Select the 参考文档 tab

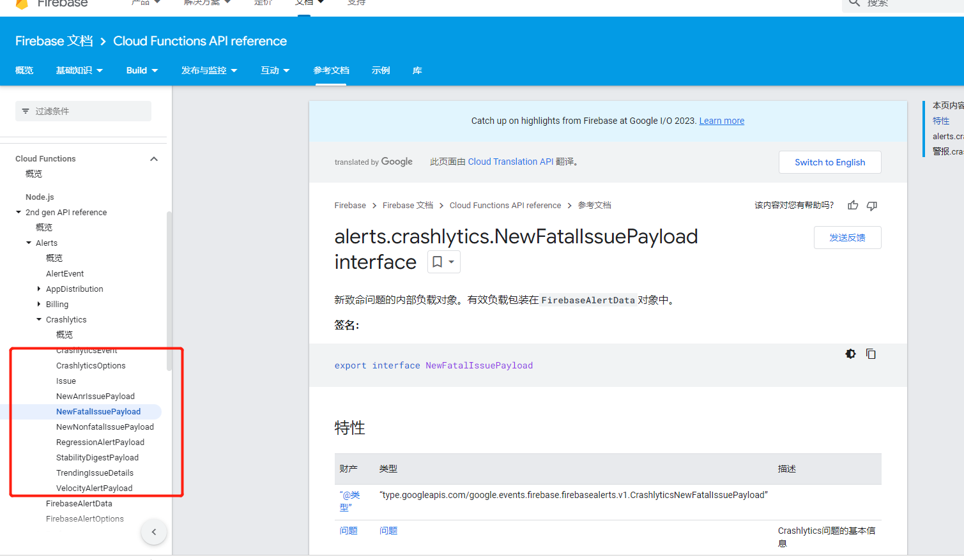331,70
